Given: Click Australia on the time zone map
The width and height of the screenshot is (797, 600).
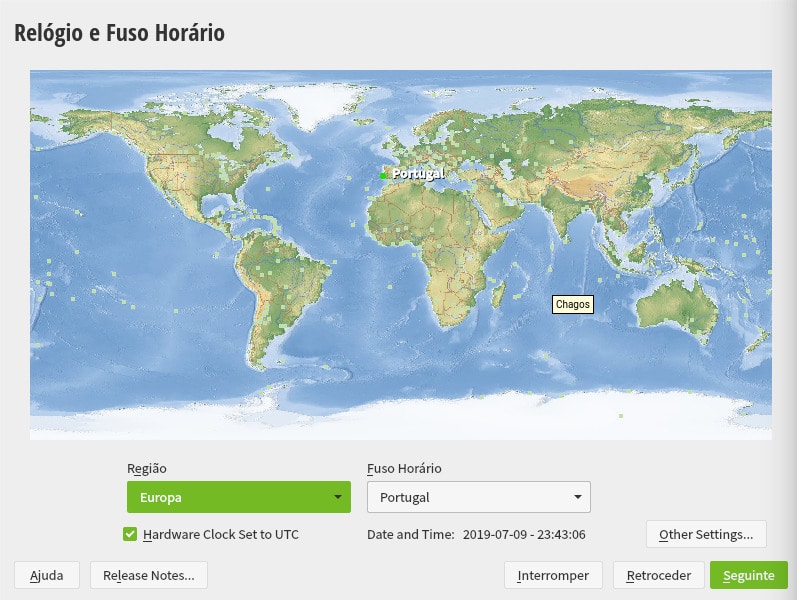Looking at the screenshot, I should coord(679,308).
